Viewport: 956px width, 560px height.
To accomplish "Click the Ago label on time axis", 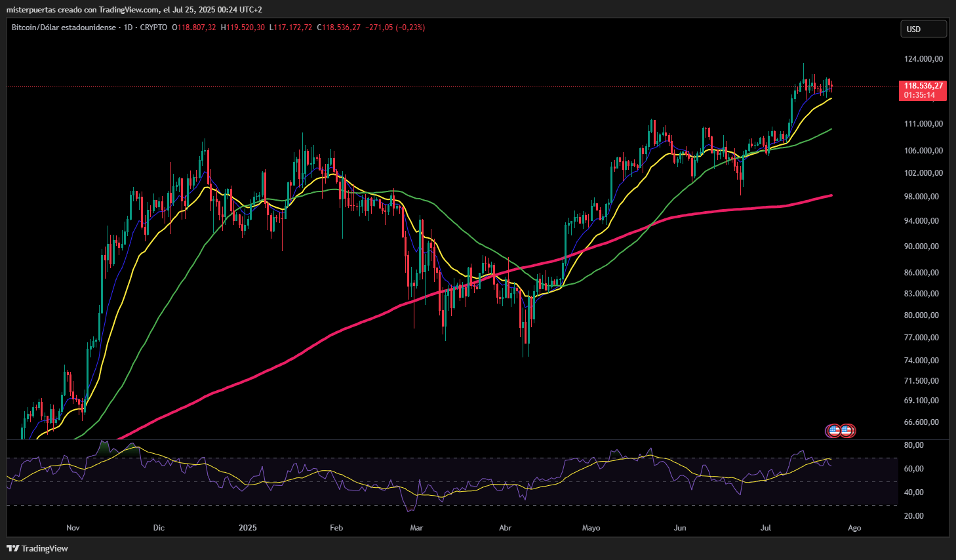I will [854, 528].
